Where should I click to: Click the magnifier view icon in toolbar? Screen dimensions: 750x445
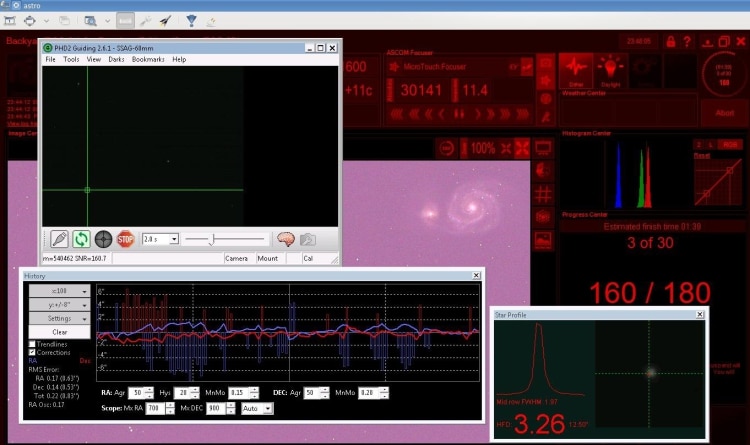point(90,21)
